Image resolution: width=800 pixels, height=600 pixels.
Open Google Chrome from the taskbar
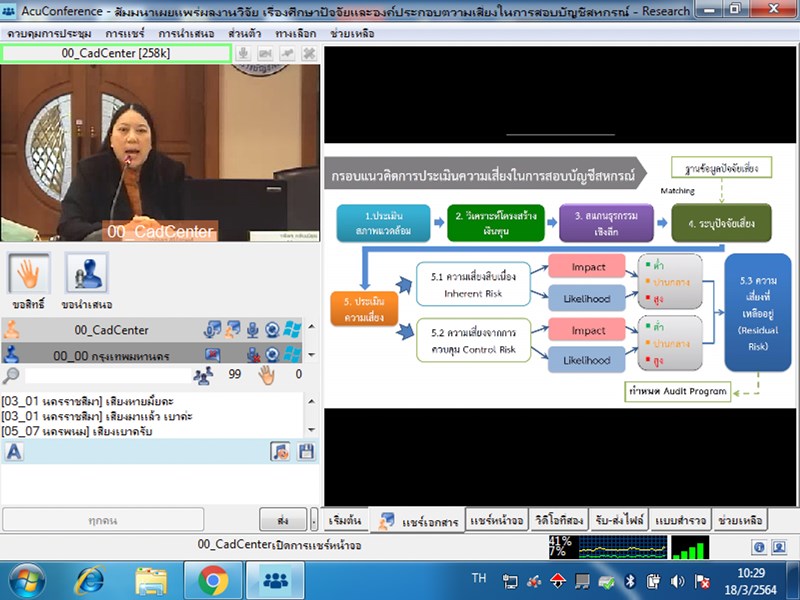pos(213,581)
